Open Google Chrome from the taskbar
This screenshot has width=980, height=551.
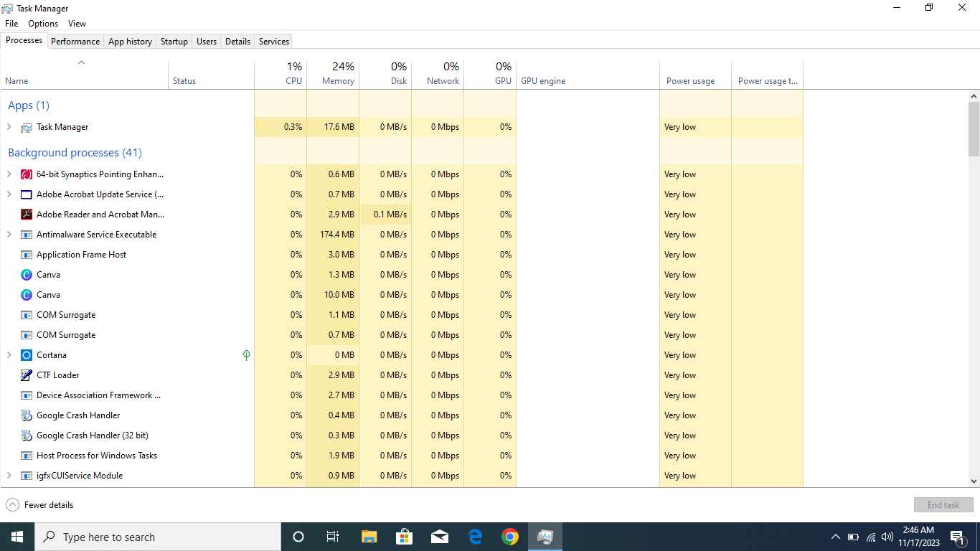click(510, 537)
